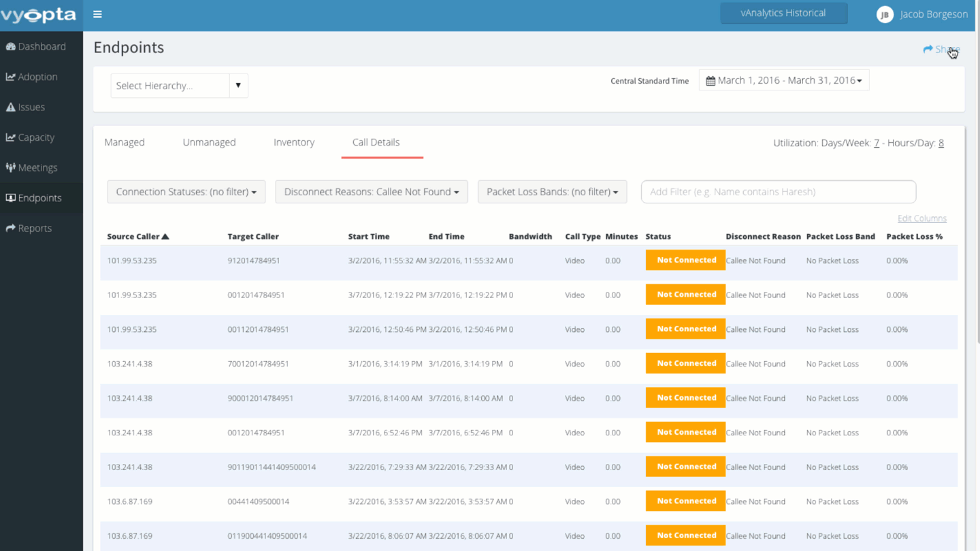This screenshot has height=551, width=980.
Task: Click the Vyopta logo
Action: (x=38, y=15)
